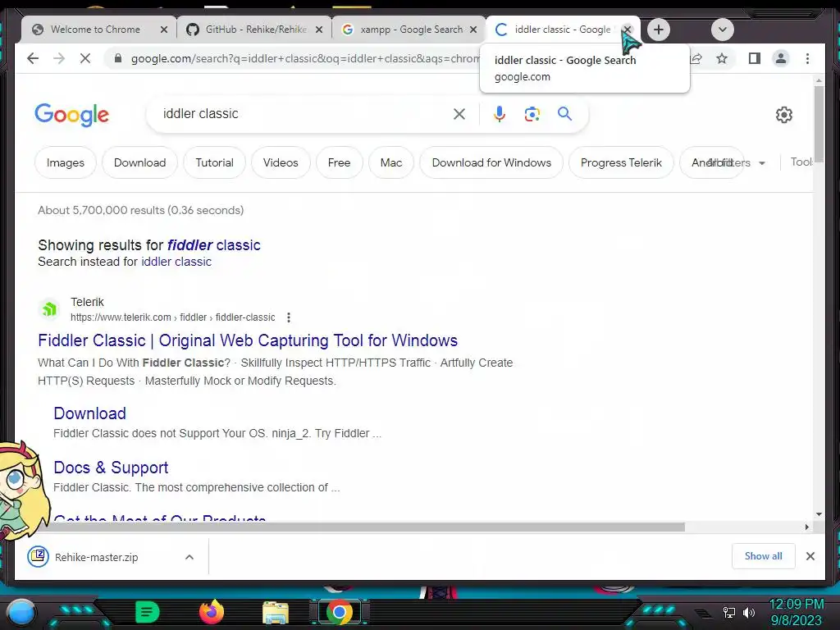Open fiddler classic corrected results link
840x630 pixels.
tap(214, 244)
